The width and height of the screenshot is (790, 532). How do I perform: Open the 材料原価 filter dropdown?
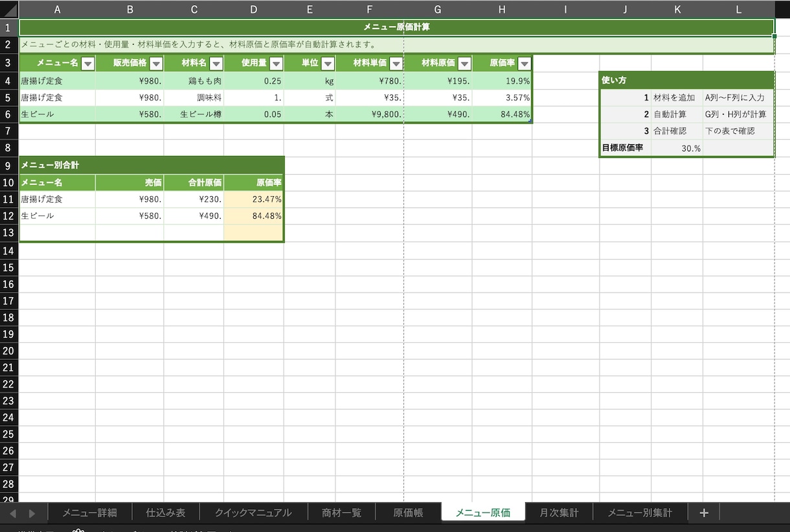(x=464, y=63)
